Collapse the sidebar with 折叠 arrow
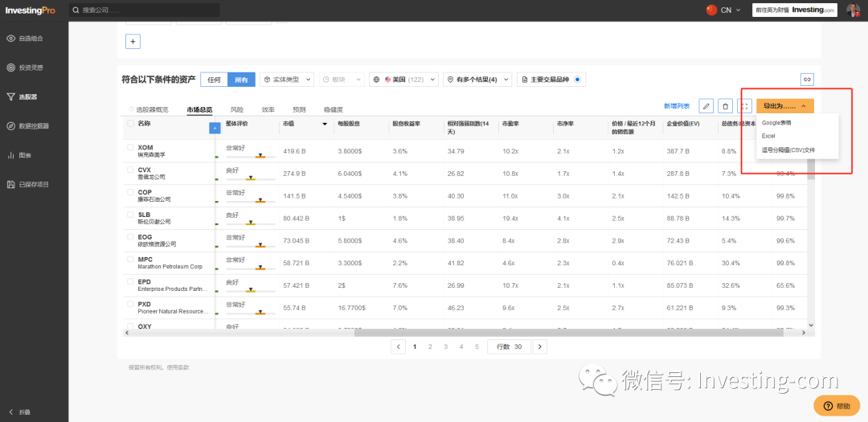Screen dimensions: 868x422 (10, 412)
